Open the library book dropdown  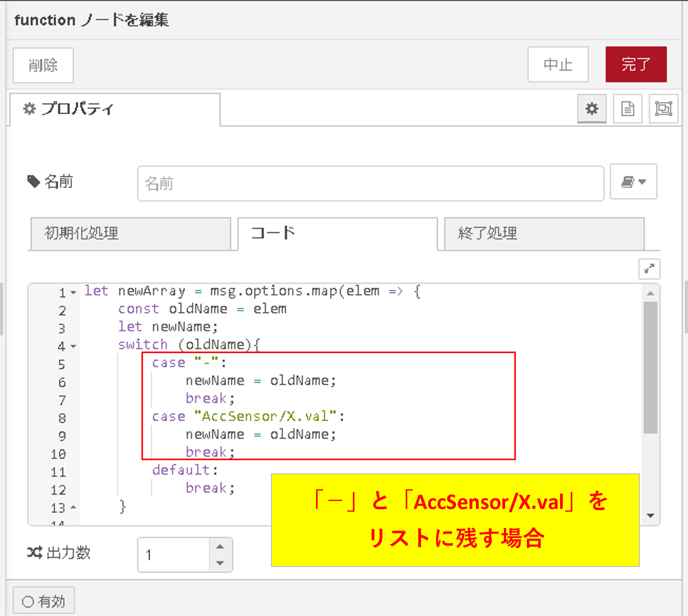[x=633, y=182]
